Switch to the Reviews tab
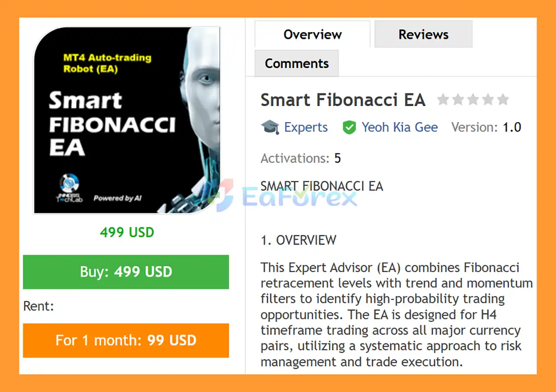The height and width of the screenshot is (392, 556). (423, 34)
